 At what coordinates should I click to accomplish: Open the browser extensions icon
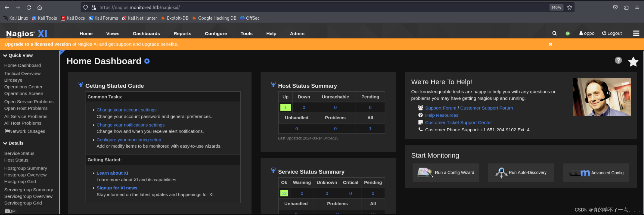coord(626,7)
